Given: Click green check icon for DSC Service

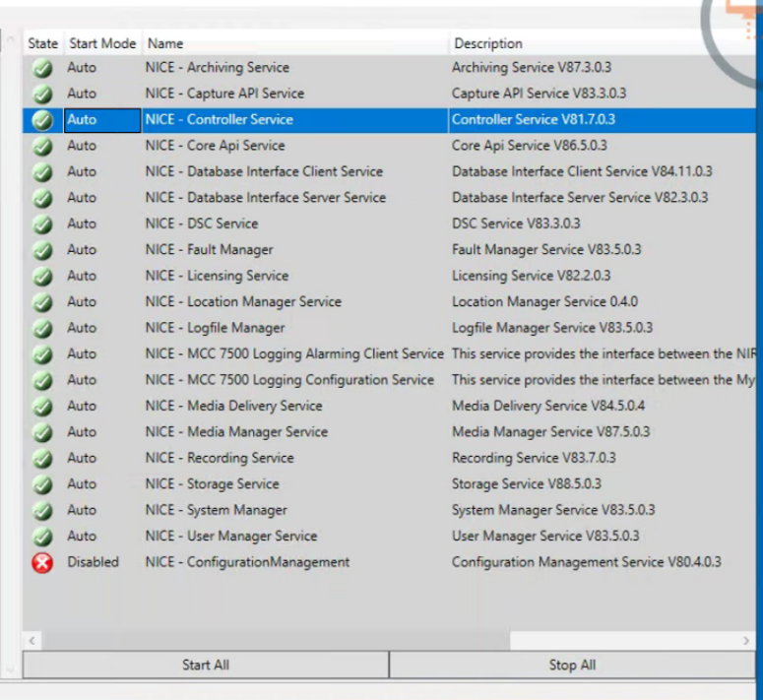Looking at the screenshot, I should pyautogui.click(x=42, y=223).
